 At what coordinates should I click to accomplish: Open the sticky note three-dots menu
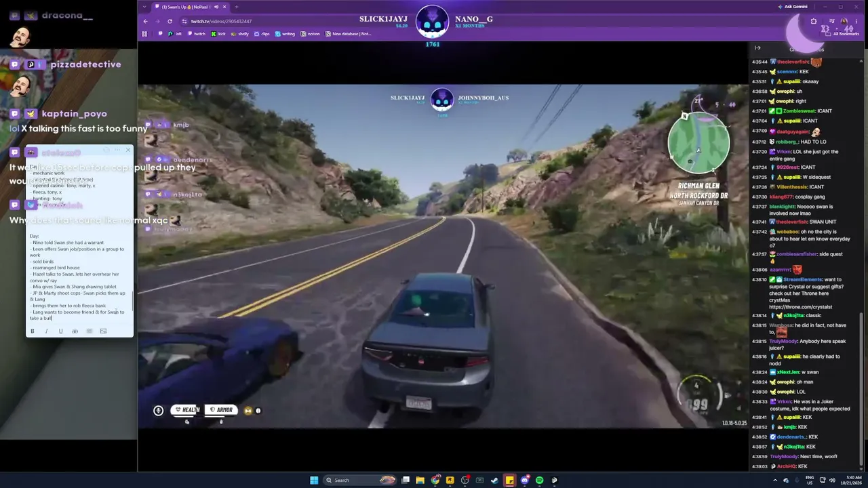[117, 150]
